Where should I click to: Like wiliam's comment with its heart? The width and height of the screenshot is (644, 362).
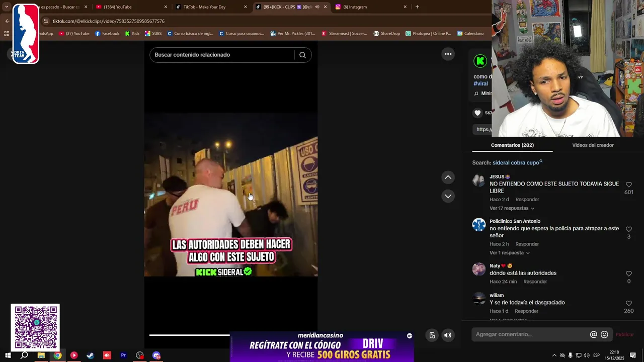pyautogui.click(x=628, y=304)
